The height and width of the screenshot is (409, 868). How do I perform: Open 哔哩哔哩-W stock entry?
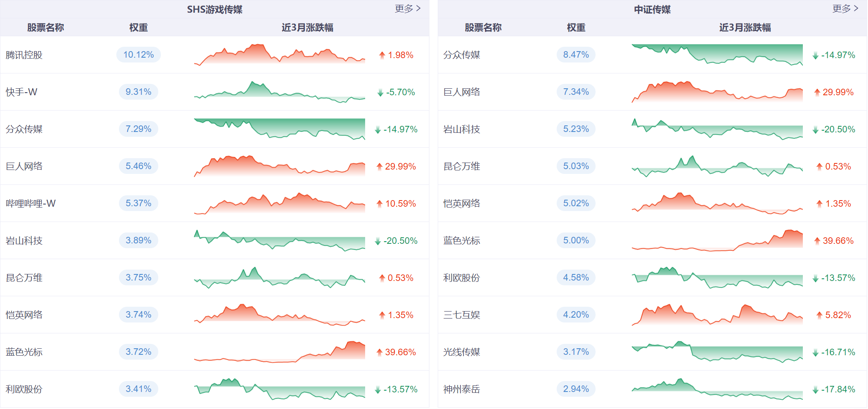(31, 204)
